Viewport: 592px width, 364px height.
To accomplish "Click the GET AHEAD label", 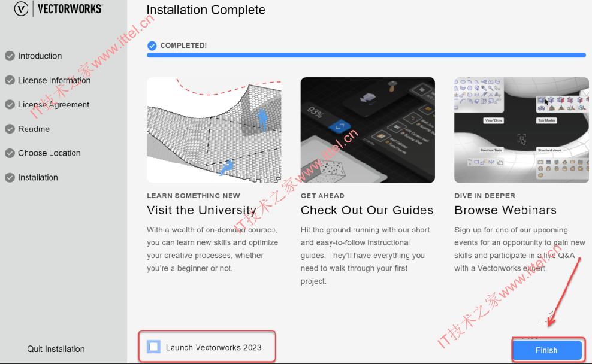I will click(322, 196).
